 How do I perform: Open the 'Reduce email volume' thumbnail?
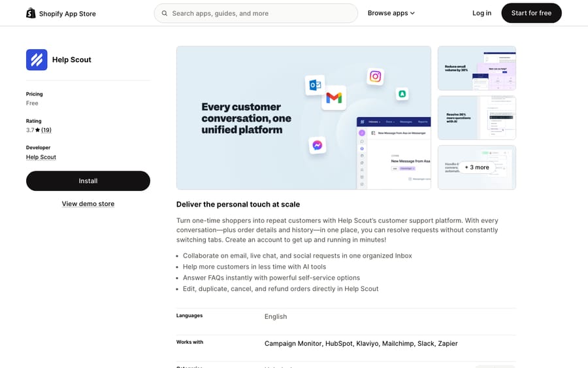coord(477,68)
